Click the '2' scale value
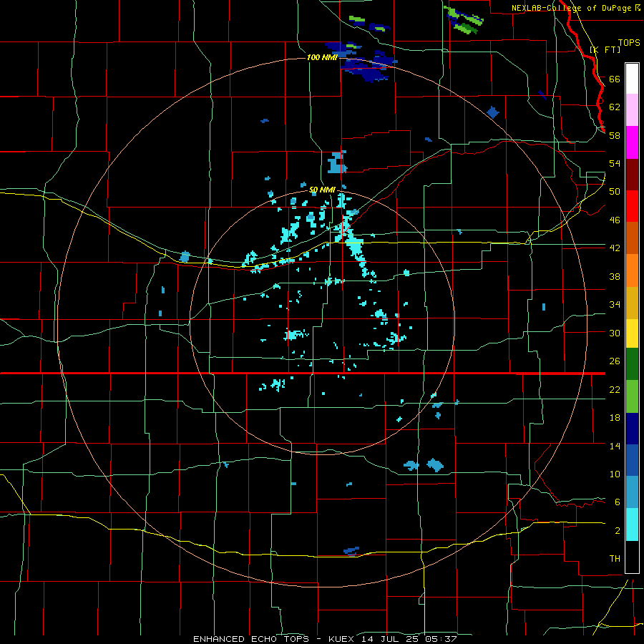 [618, 531]
